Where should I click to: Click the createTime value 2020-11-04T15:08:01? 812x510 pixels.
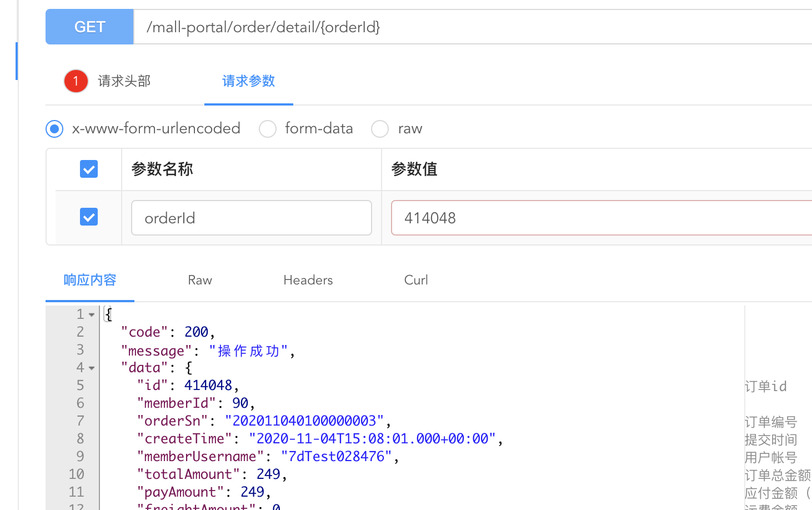click(x=372, y=439)
